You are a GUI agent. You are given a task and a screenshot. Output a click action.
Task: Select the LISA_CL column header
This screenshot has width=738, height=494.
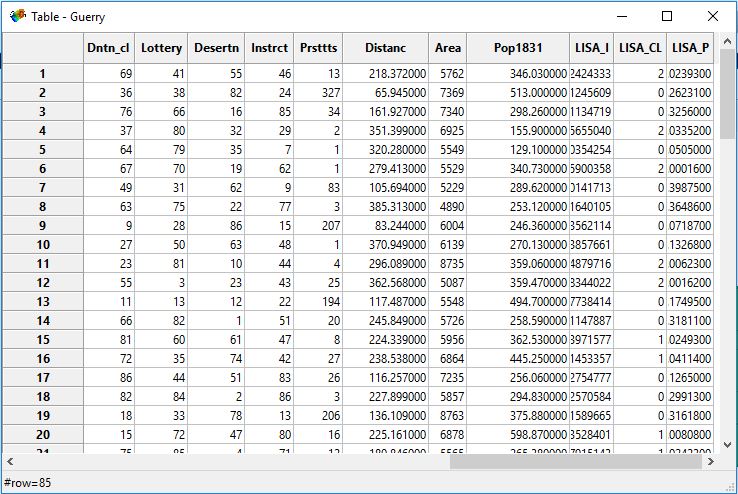[x=640, y=48]
